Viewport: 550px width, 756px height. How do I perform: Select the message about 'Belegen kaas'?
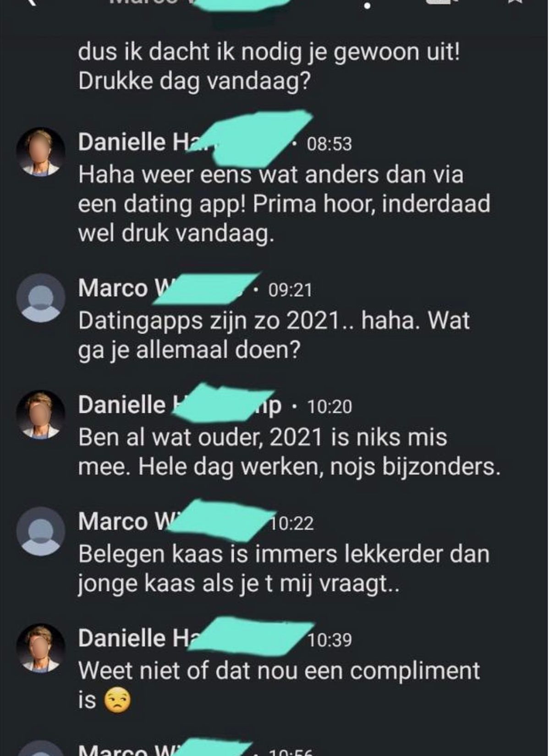pos(284,569)
